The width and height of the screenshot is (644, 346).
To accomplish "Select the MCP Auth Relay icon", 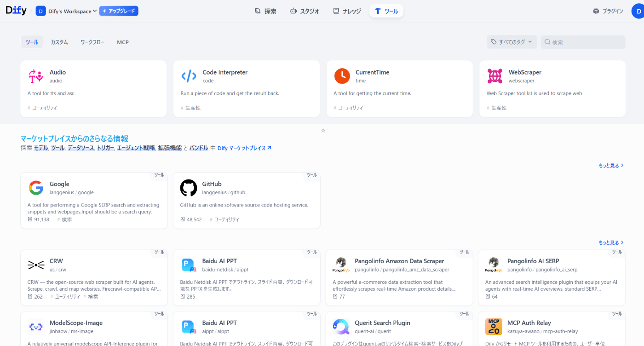I will tap(494, 327).
